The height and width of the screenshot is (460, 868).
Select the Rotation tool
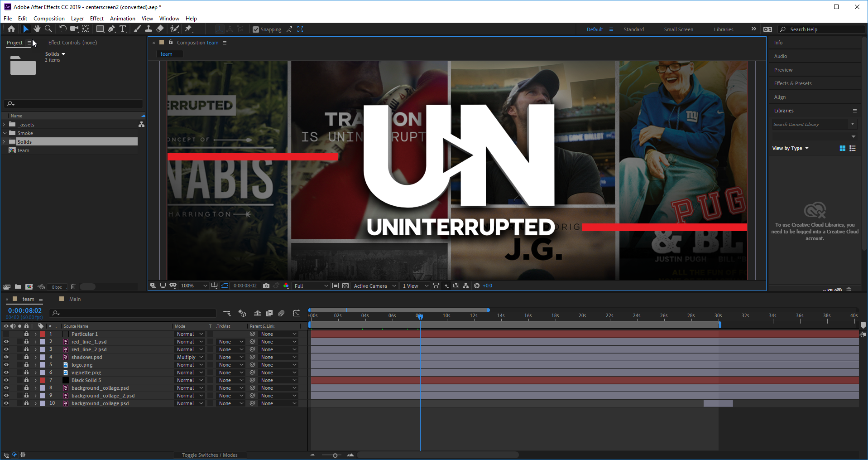pos(62,29)
